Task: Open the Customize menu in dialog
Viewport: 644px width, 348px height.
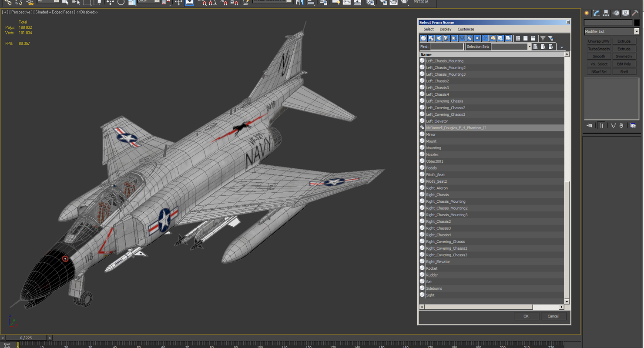Action: click(x=466, y=29)
